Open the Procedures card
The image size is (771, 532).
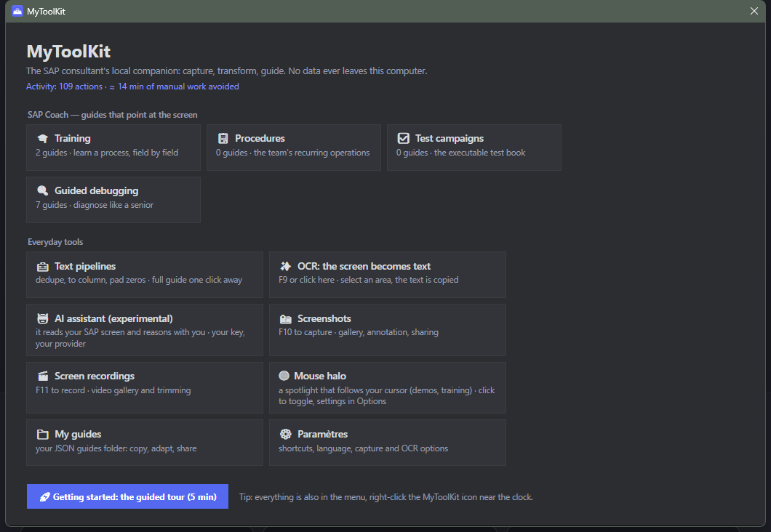tap(294, 148)
